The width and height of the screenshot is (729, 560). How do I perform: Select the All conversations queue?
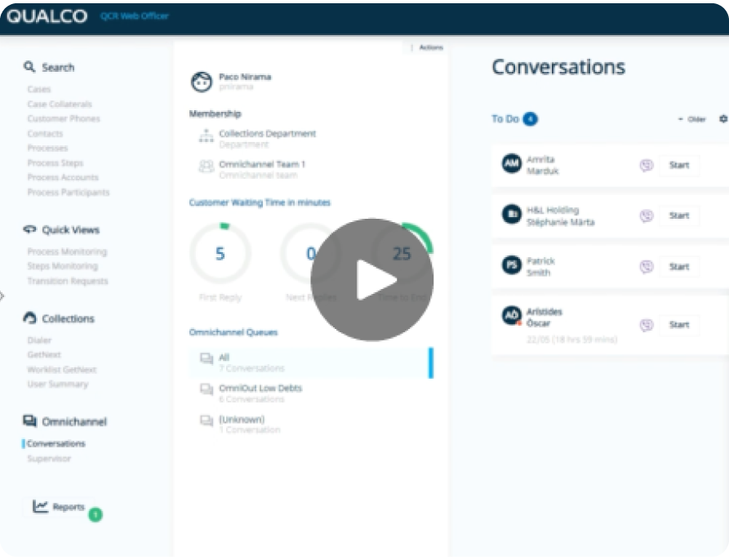click(x=224, y=358)
